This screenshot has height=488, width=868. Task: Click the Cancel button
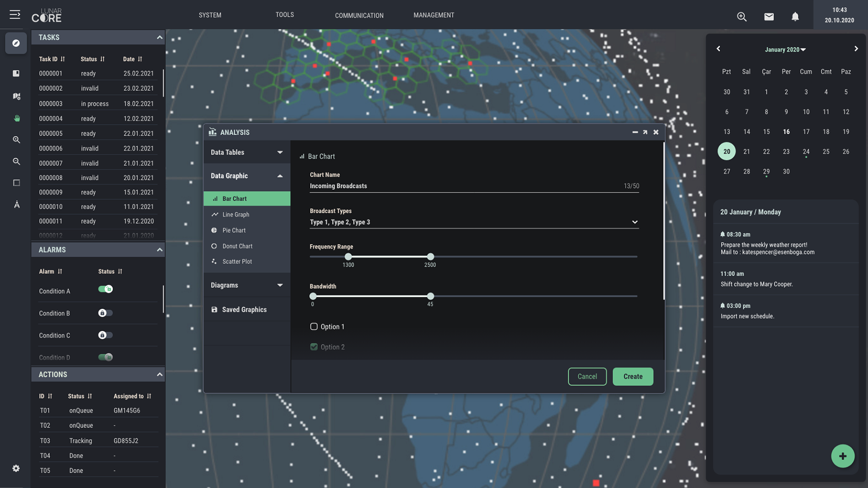click(x=587, y=376)
